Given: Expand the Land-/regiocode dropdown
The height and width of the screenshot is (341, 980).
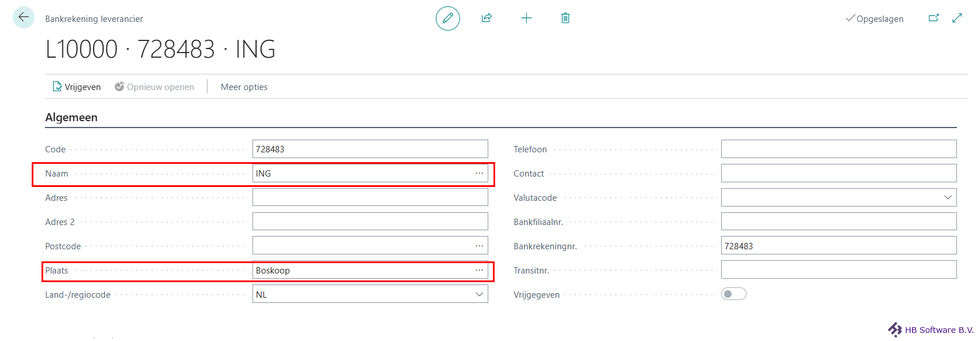Looking at the screenshot, I should pyautogui.click(x=479, y=294).
